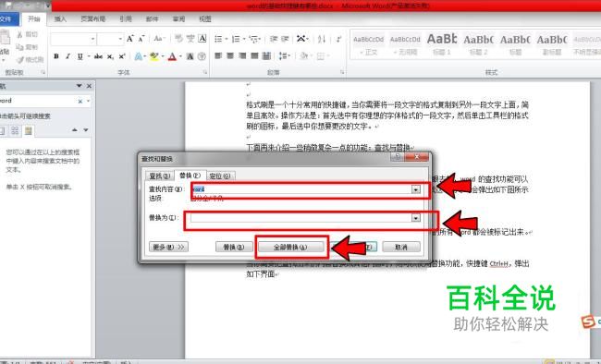Switch to the Insert (插入) ribbon tab
601x364 pixels.
click(x=60, y=19)
